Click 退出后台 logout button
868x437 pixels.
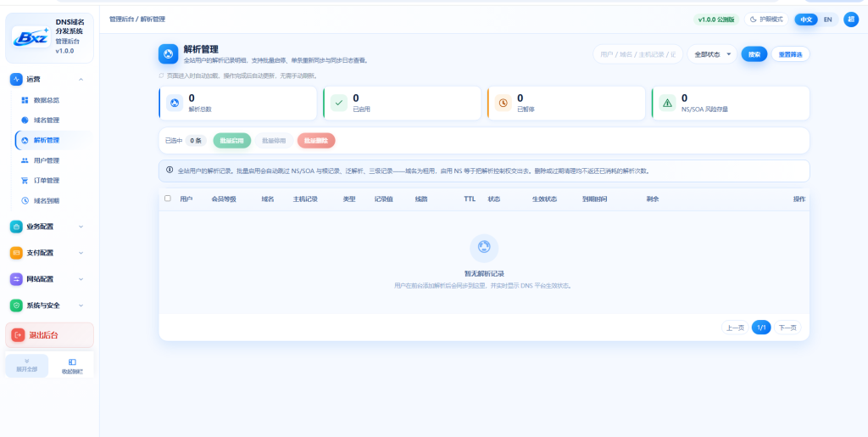click(x=49, y=335)
